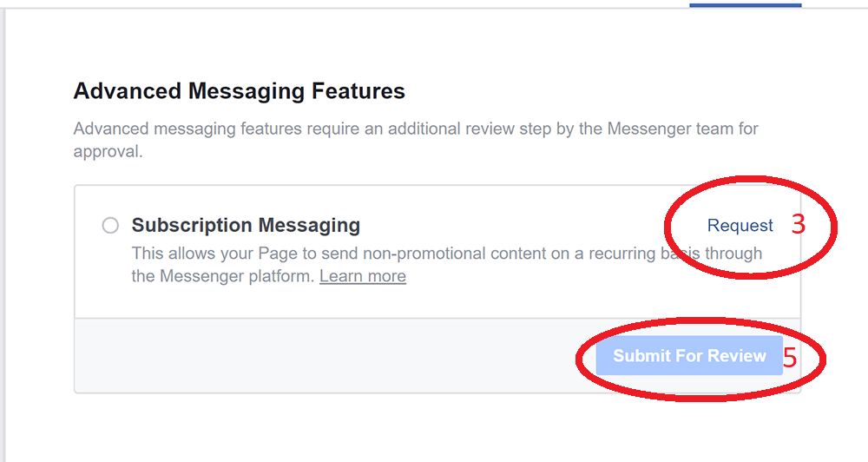Click the red number 3 annotation

coord(799,224)
